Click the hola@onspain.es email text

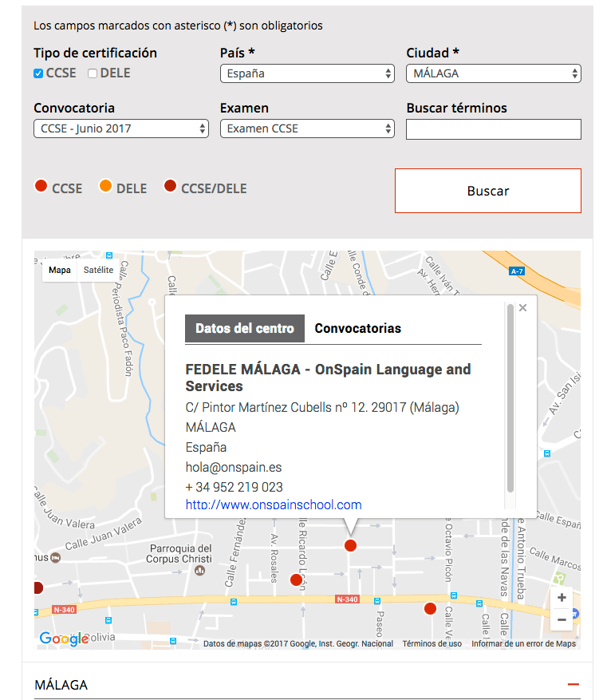234,468
